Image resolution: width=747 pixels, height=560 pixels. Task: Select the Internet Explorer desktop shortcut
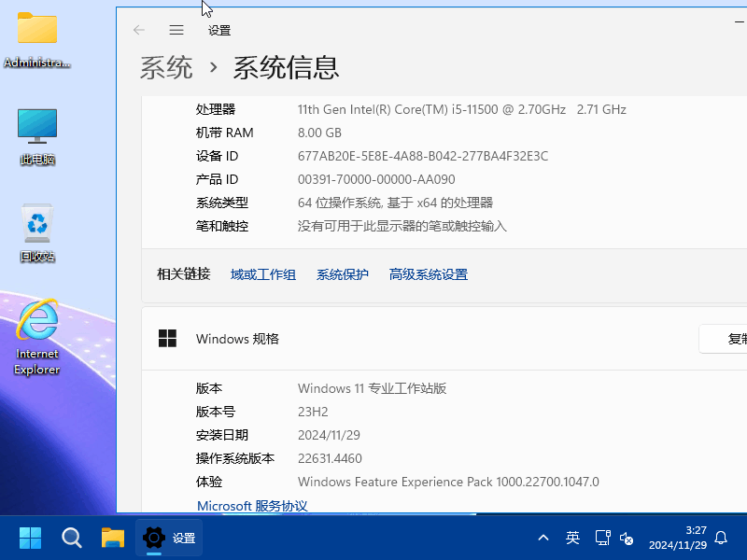click(x=37, y=337)
